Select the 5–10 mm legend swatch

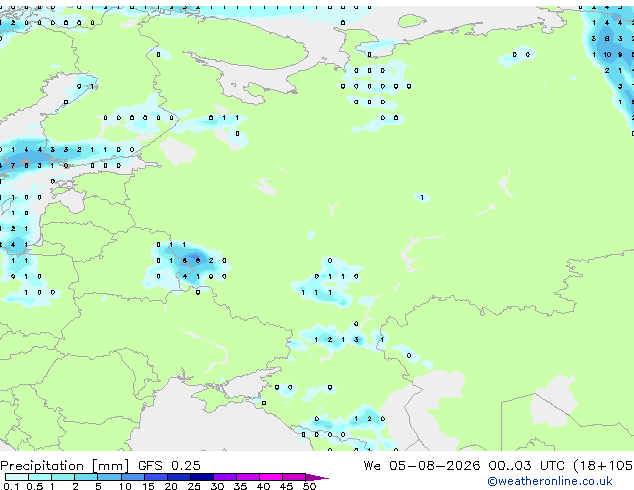click(x=109, y=477)
